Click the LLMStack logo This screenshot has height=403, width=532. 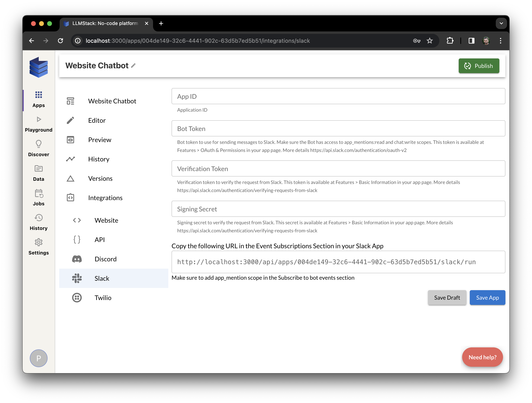coord(38,68)
